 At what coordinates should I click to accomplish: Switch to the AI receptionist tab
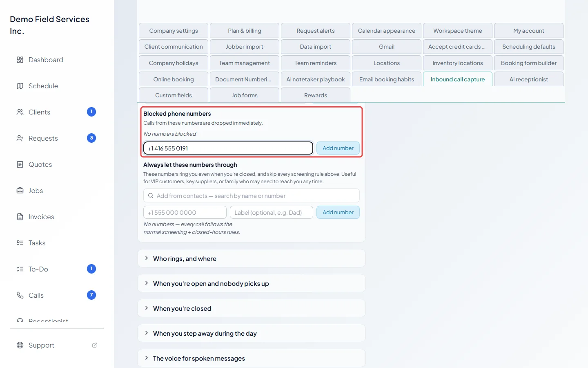[529, 79]
